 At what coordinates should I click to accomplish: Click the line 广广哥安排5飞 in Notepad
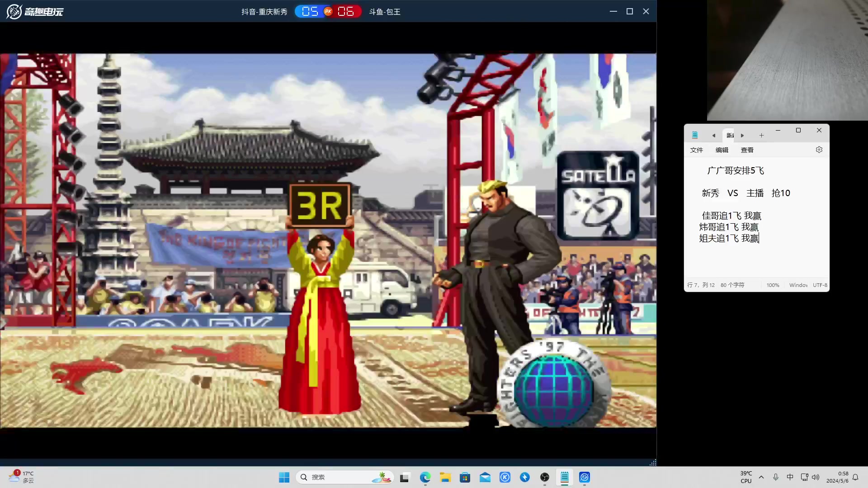pos(736,170)
